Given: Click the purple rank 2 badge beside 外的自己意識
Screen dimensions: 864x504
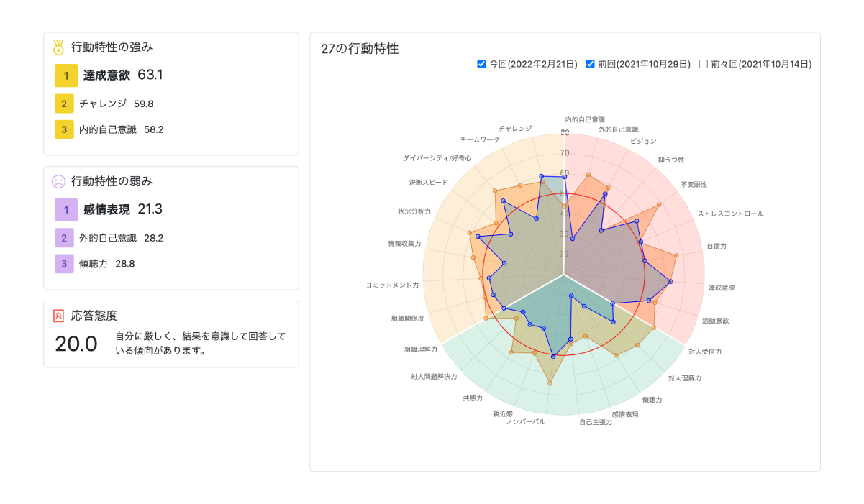Looking at the screenshot, I should point(64,238).
